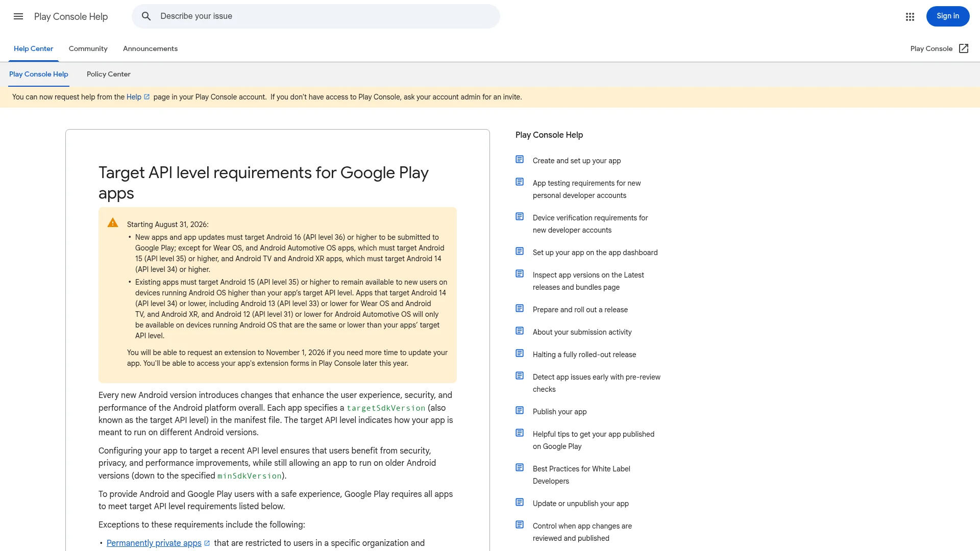Screen dimensions: 980x551
Task: Click article icon beside Update or unpublish
Action: (x=520, y=503)
